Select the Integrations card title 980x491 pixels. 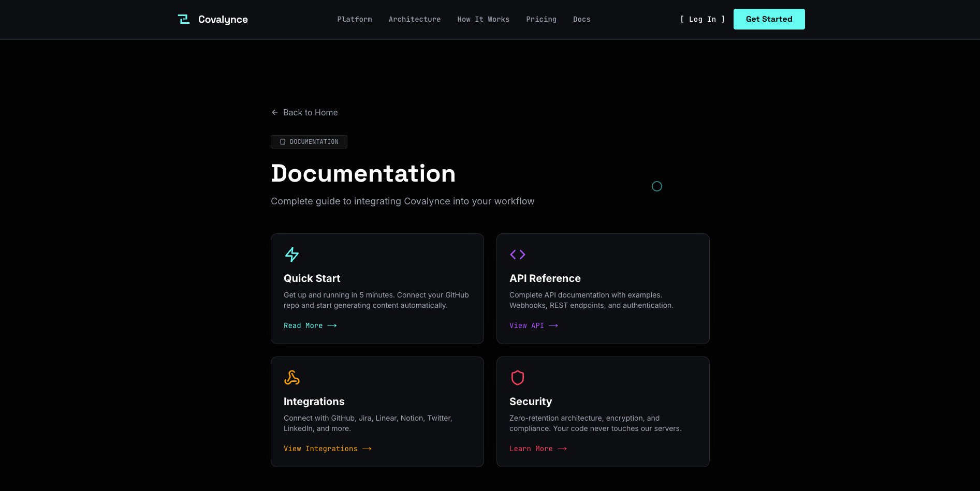[x=314, y=401]
